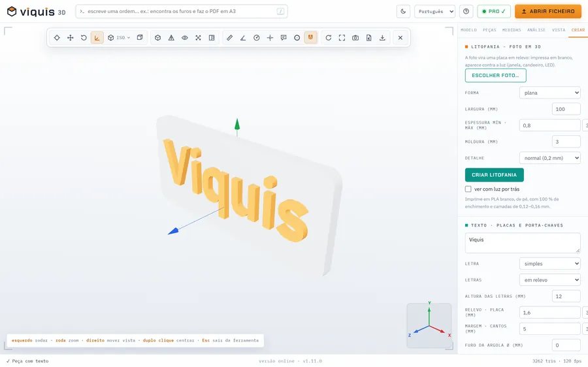Click the XYZ orientation gizmo thumbnail

[429, 325]
